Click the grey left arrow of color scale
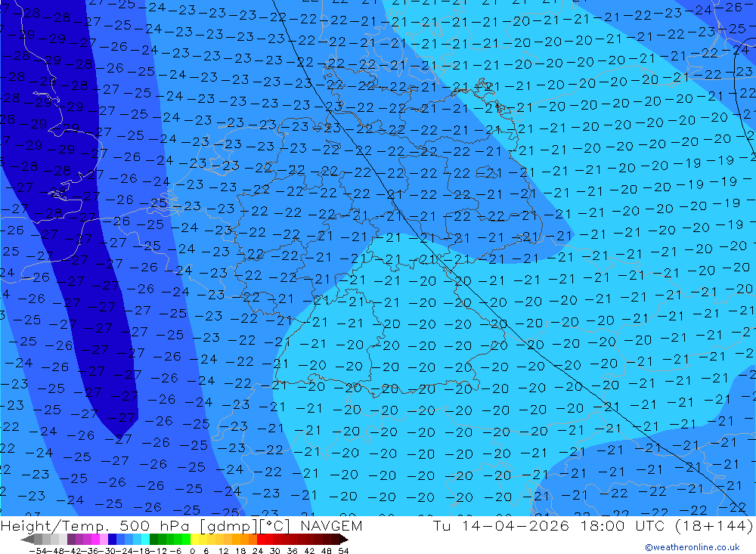756x554 pixels. (28, 540)
